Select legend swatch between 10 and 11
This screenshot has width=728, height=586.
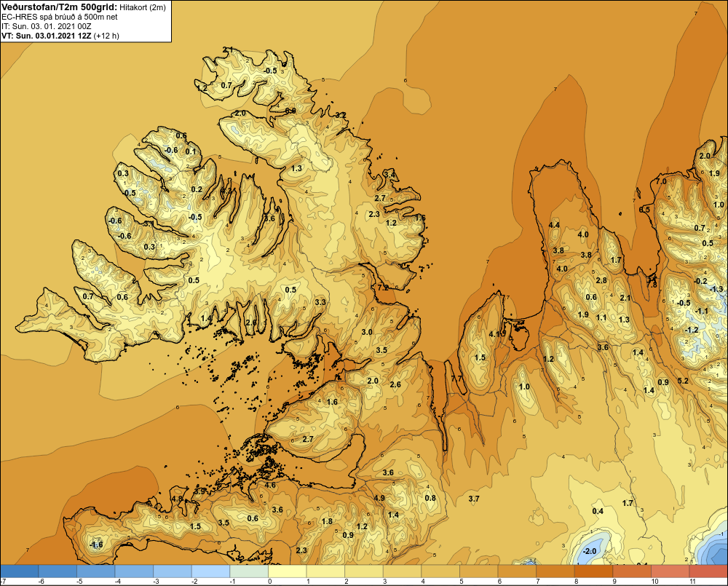click(670, 571)
